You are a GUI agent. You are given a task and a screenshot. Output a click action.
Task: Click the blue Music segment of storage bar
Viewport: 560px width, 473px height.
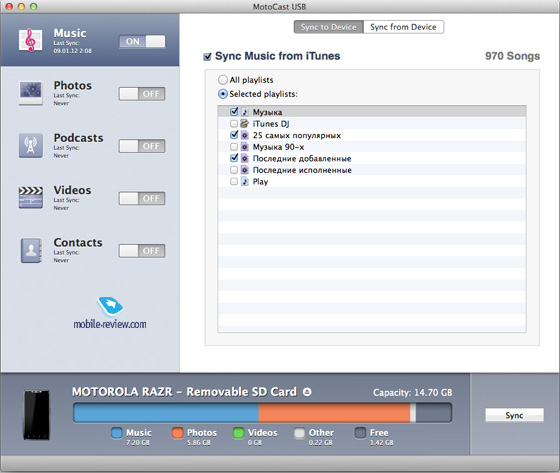[166, 413]
